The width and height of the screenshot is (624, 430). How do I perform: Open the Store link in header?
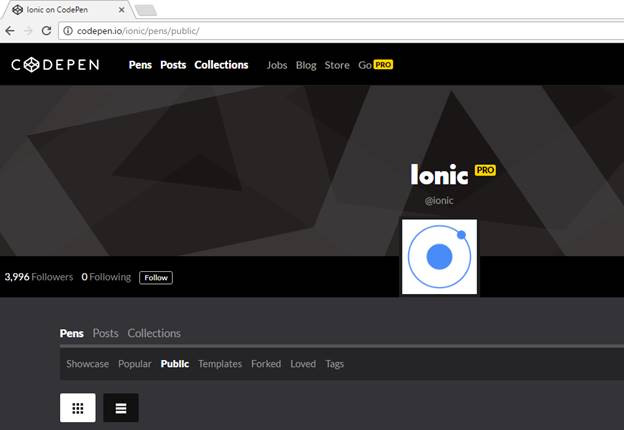(x=337, y=65)
